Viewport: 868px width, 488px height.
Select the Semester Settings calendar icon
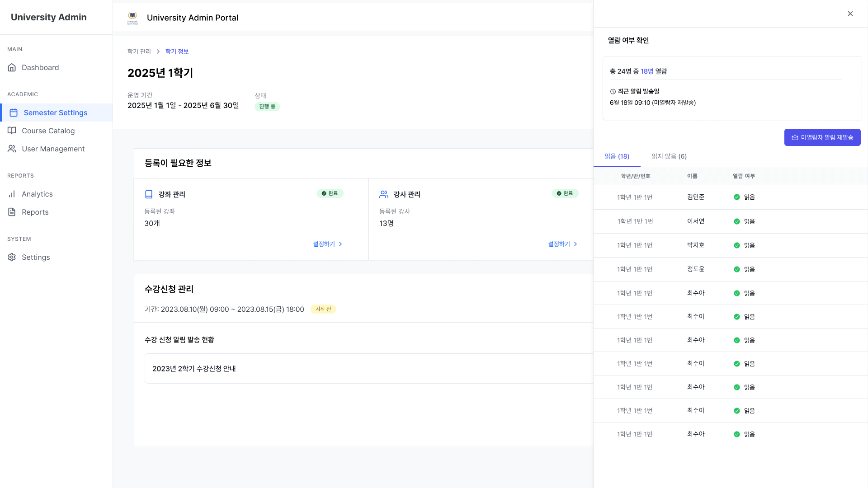13,113
